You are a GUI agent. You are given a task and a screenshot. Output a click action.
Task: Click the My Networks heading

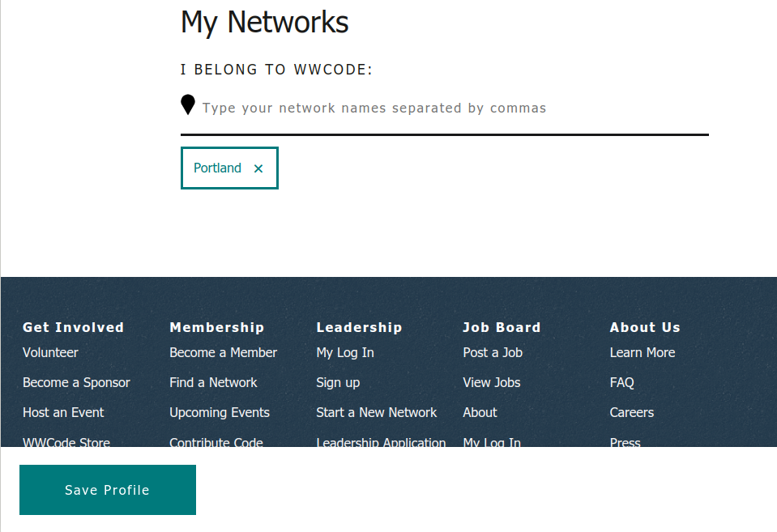[265, 23]
